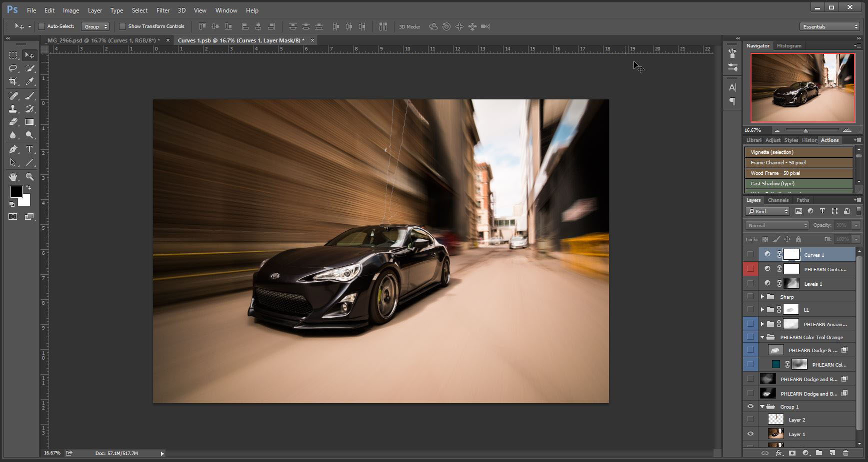868x462 pixels.
Task: Click the background color swatch
Action: [x=26, y=202]
